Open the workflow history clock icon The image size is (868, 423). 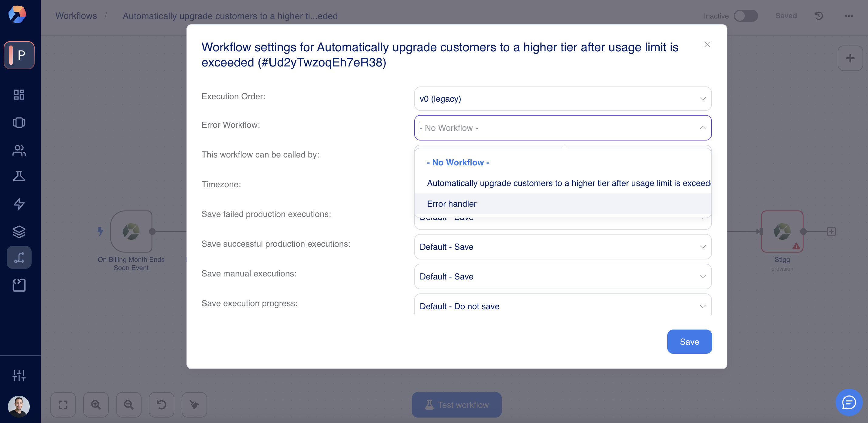(819, 16)
